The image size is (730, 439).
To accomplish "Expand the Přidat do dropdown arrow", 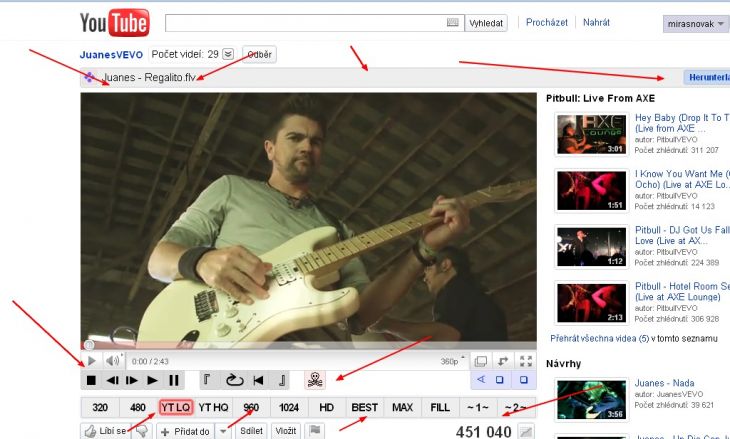I will pos(223,431).
